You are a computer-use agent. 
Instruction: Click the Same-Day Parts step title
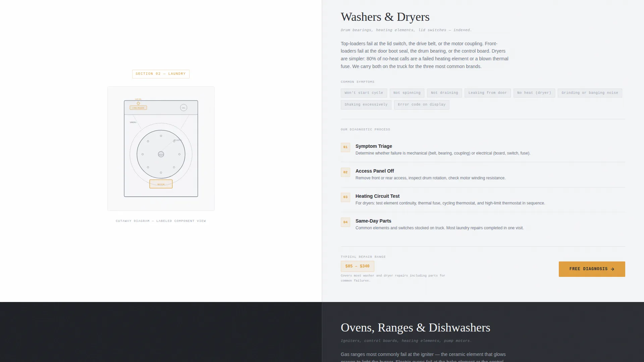point(373,221)
